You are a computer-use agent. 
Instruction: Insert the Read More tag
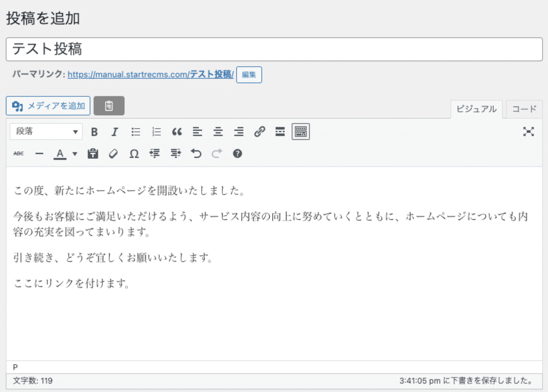tap(280, 132)
